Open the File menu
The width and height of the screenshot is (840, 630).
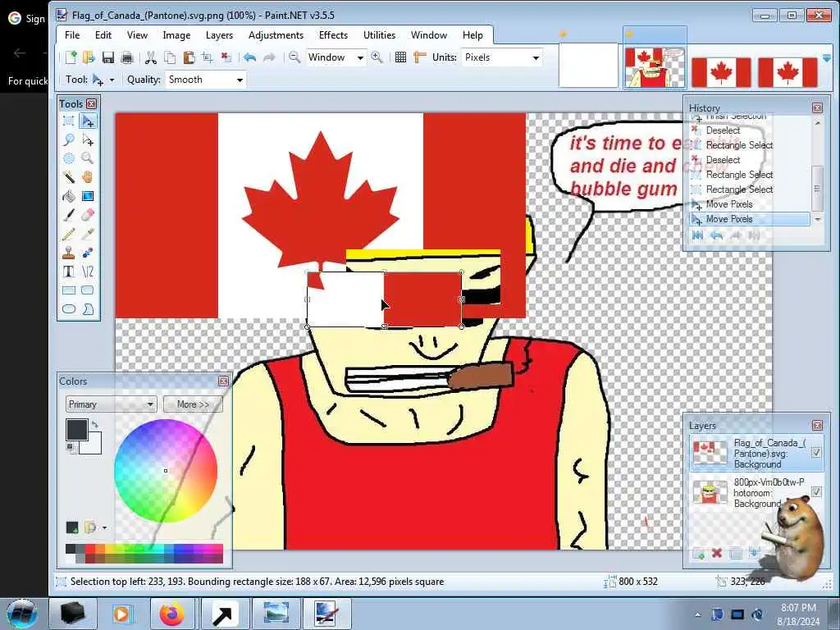pos(72,34)
